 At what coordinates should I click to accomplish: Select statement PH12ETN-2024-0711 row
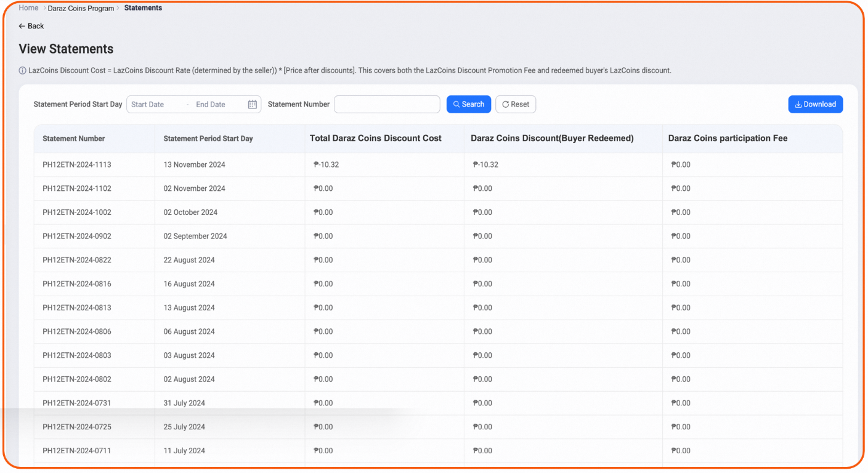(77, 451)
